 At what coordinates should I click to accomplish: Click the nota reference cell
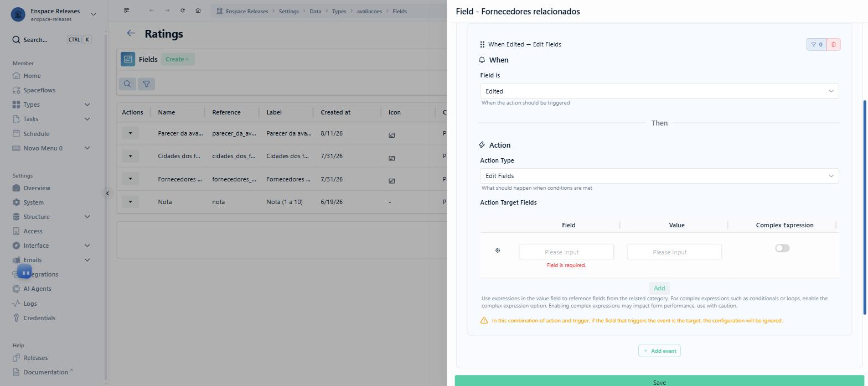[x=219, y=202]
